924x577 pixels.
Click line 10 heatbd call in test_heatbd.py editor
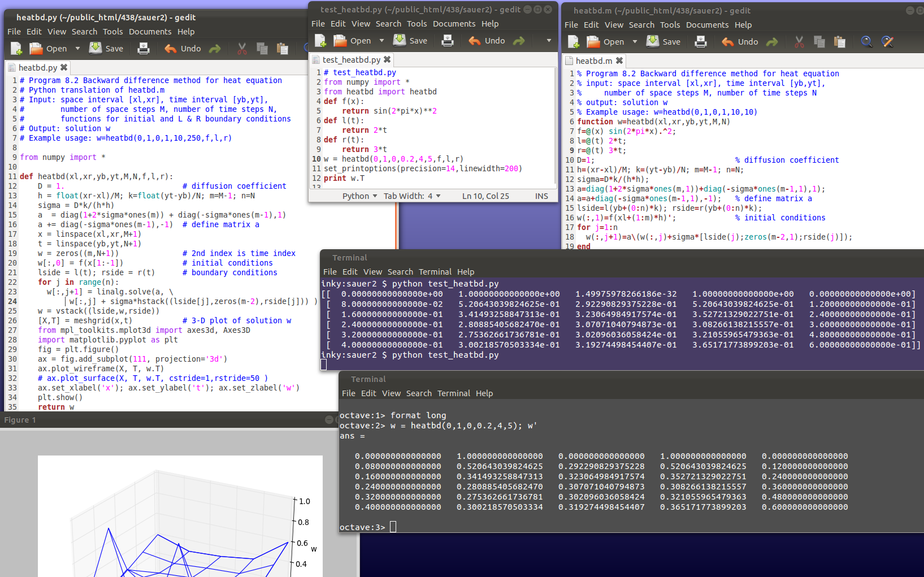(x=393, y=159)
